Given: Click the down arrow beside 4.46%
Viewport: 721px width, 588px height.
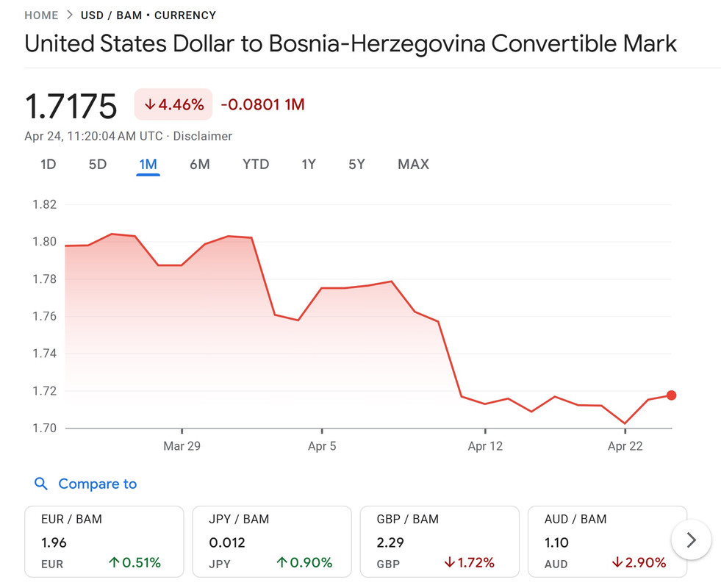Looking at the screenshot, I should tap(149, 105).
